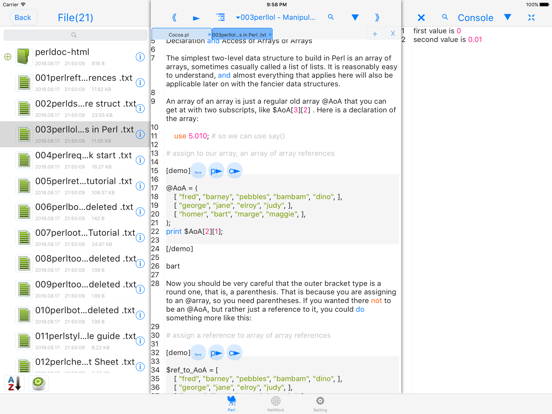Toggle right panel with editor's right brace

[377, 18]
